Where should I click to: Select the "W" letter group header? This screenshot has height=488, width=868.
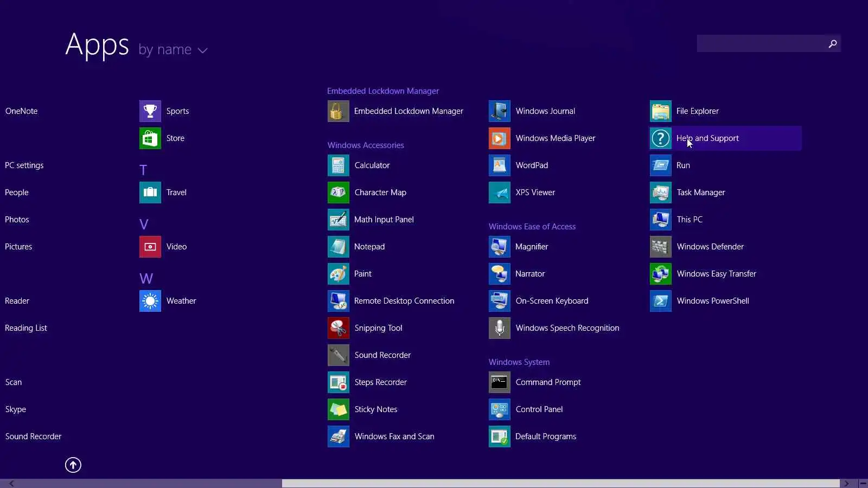(x=146, y=279)
